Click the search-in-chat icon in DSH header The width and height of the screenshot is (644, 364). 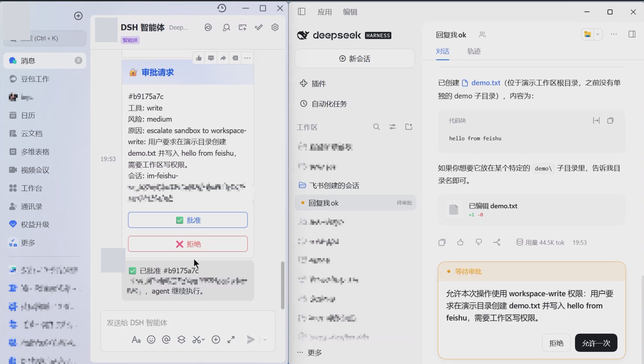tap(226, 27)
